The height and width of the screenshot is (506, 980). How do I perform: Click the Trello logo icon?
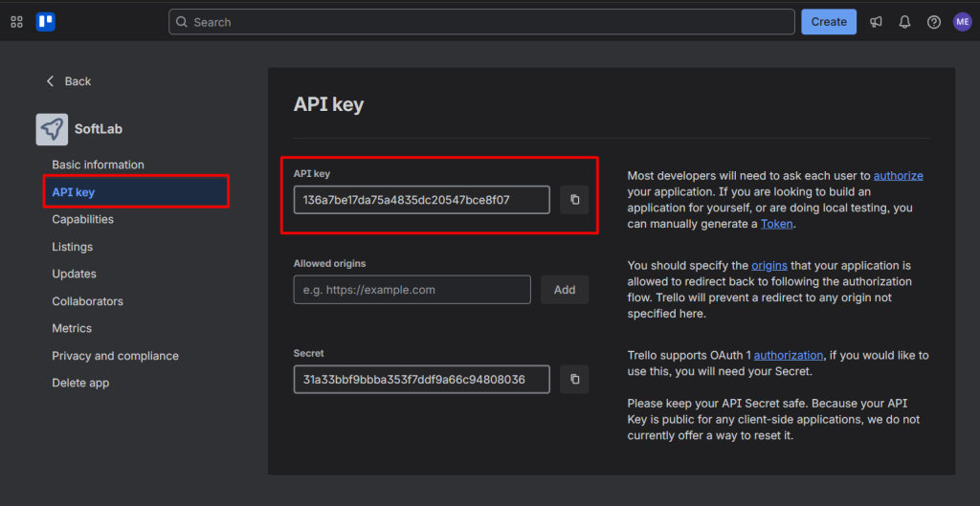pyautogui.click(x=46, y=22)
